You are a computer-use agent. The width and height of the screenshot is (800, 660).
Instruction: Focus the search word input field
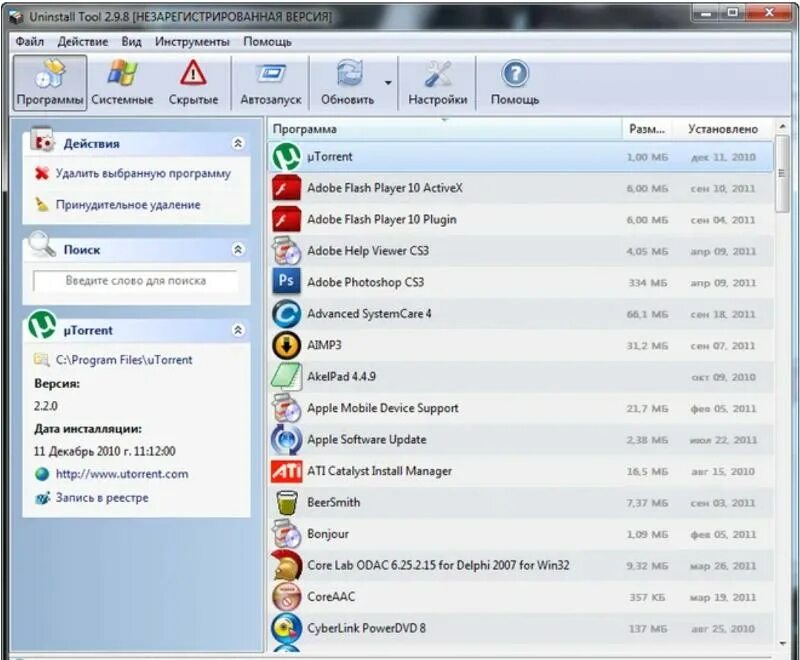point(135,281)
